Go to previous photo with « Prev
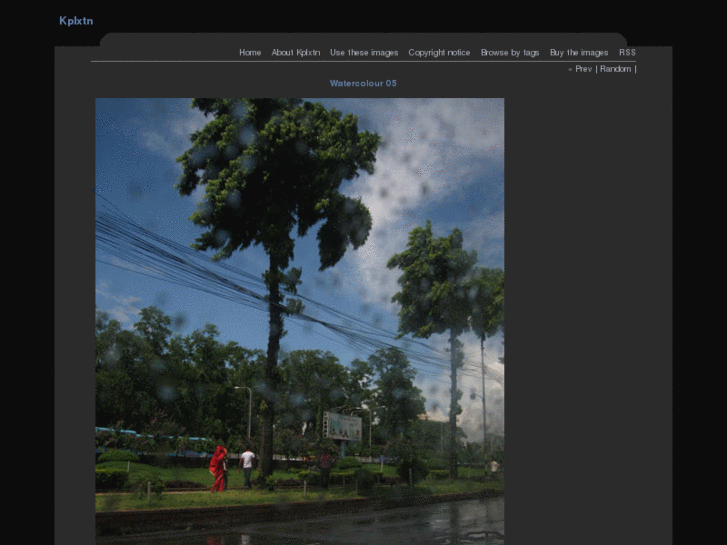 pos(580,69)
